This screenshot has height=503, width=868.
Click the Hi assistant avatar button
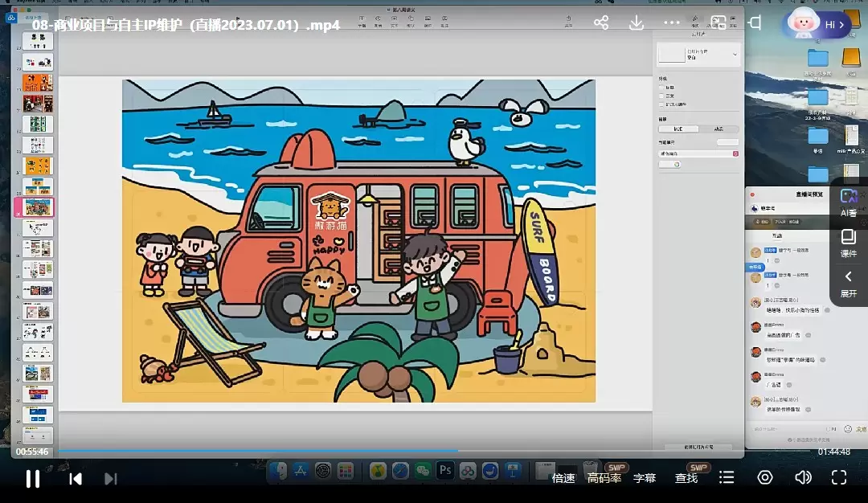(816, 25)
